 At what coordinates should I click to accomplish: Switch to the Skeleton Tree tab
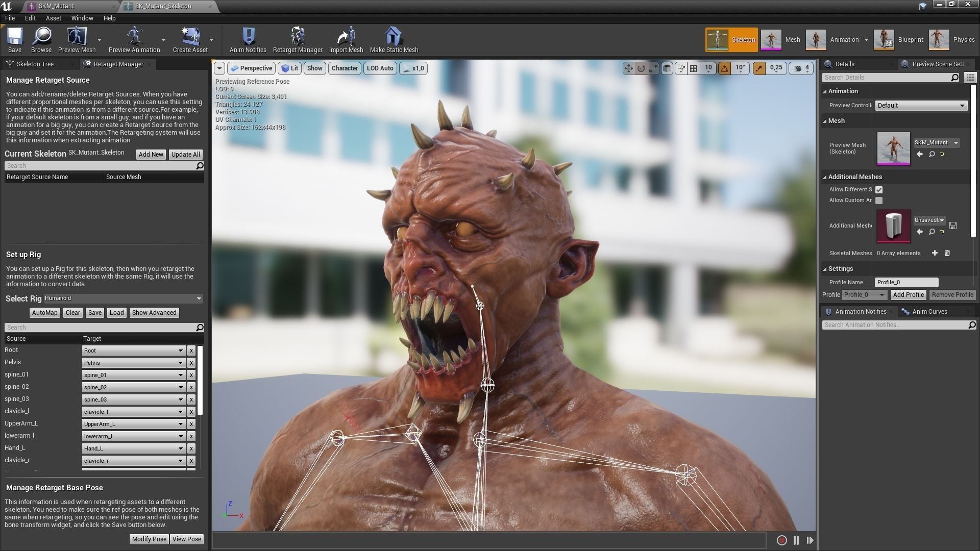pos(35,64)
